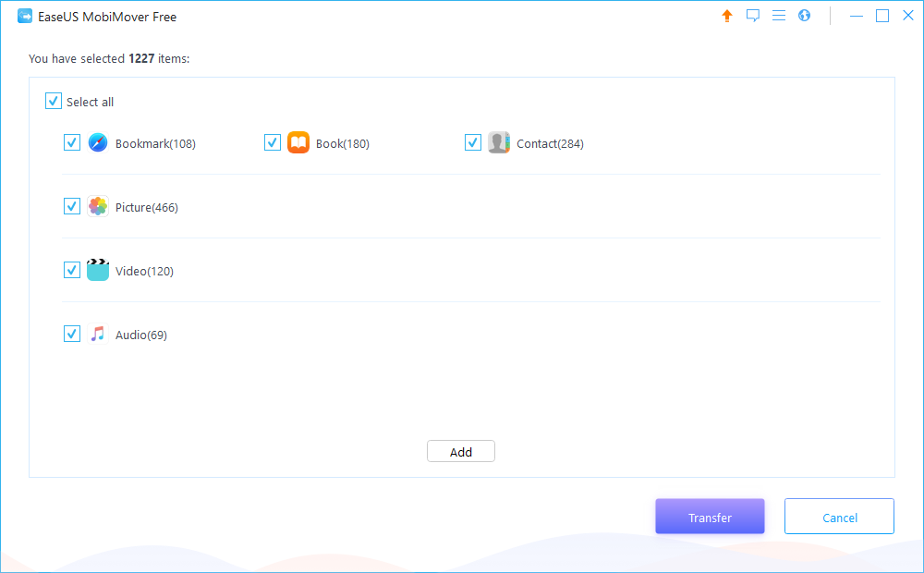Deselect the Book(180) checkbox
This screenshot has height=573, width=924.
(x=273, y=142)
